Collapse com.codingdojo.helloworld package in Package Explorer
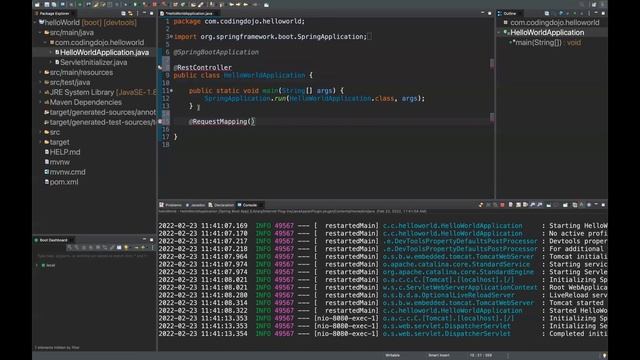 click(45, 42)
